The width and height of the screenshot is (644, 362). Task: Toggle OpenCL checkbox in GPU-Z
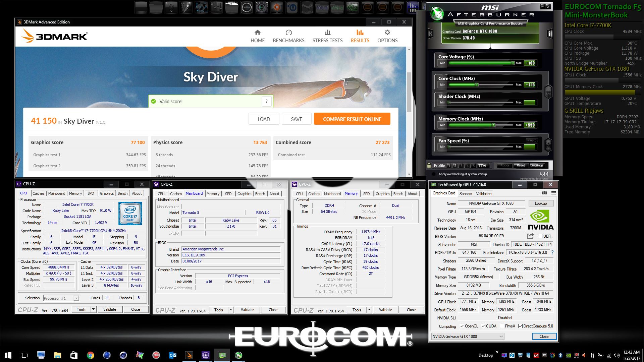coord(462,326)
